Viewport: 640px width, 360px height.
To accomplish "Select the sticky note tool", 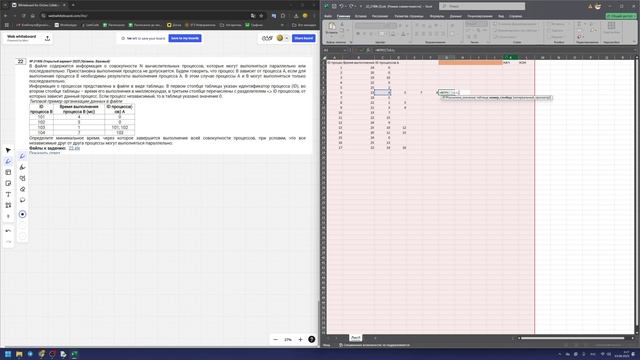I will (x=8, y=184).
